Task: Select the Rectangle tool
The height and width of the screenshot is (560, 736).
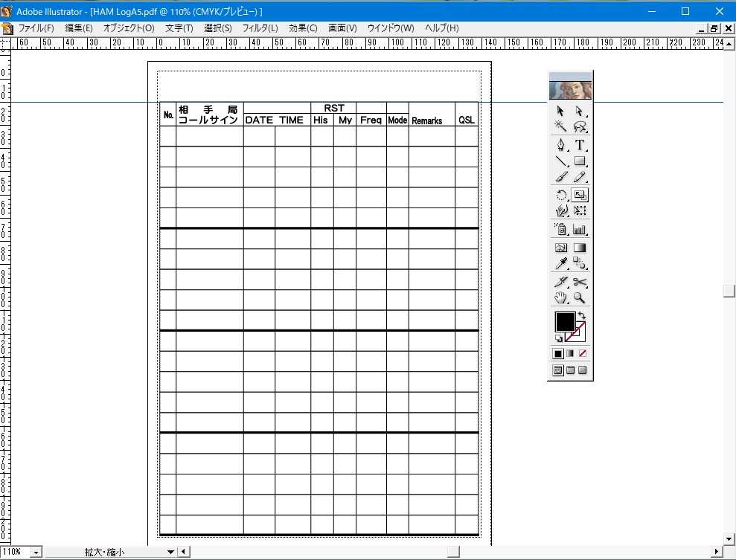Action: click(x=580, y=161)
